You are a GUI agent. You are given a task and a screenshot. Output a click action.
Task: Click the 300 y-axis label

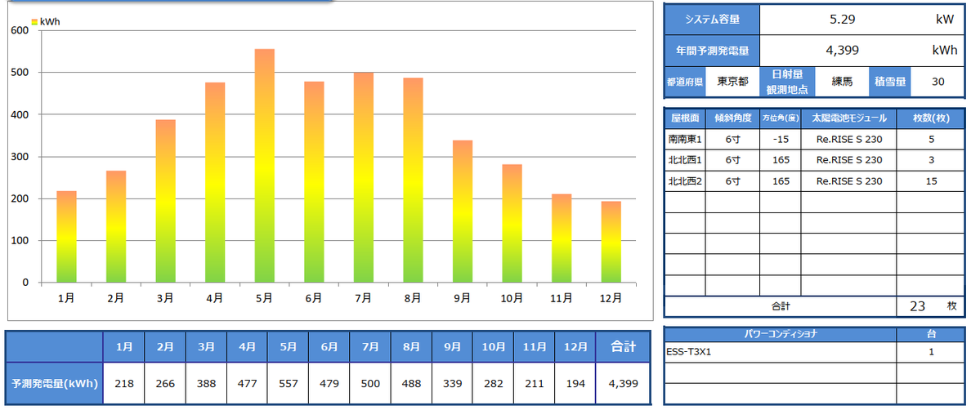[x=20, y=156]
